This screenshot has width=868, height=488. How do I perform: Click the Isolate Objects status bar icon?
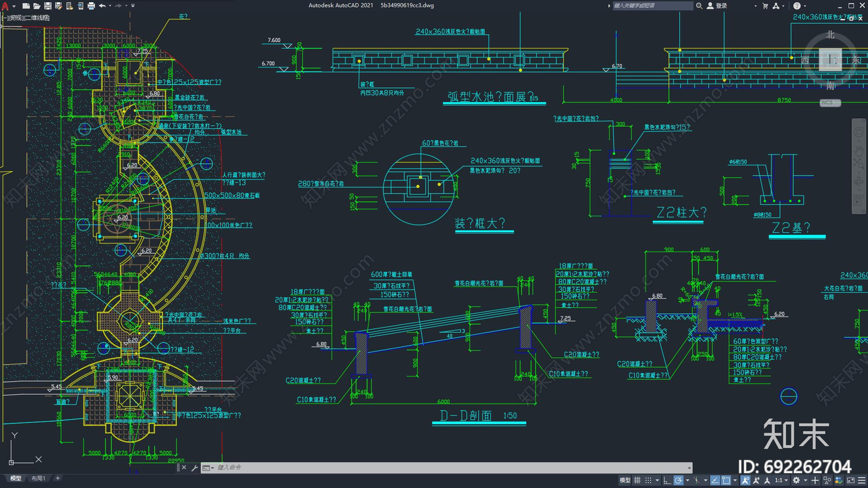[x=827, y=480]
